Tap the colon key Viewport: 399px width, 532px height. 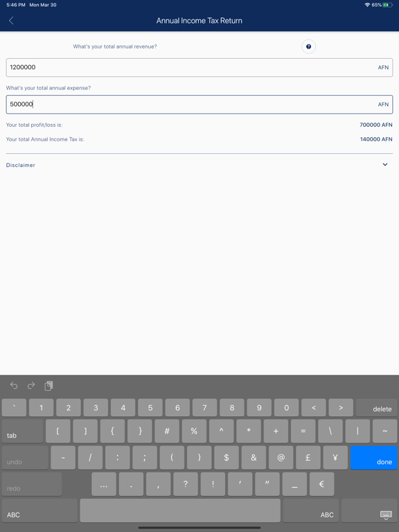[117, 458]
